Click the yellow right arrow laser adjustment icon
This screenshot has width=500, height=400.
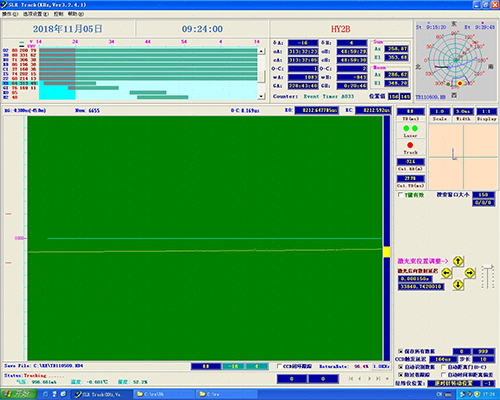pyautogui.click(x=470, y=273)
